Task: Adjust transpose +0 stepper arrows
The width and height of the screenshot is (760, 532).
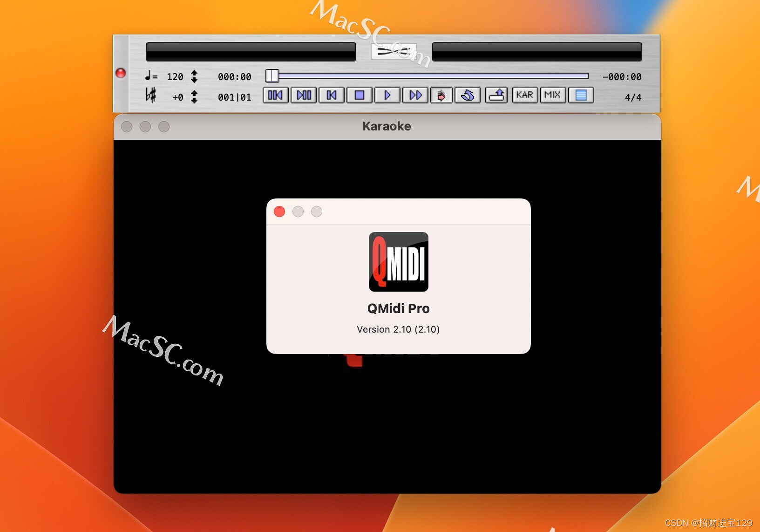Action: click(194, 97)
